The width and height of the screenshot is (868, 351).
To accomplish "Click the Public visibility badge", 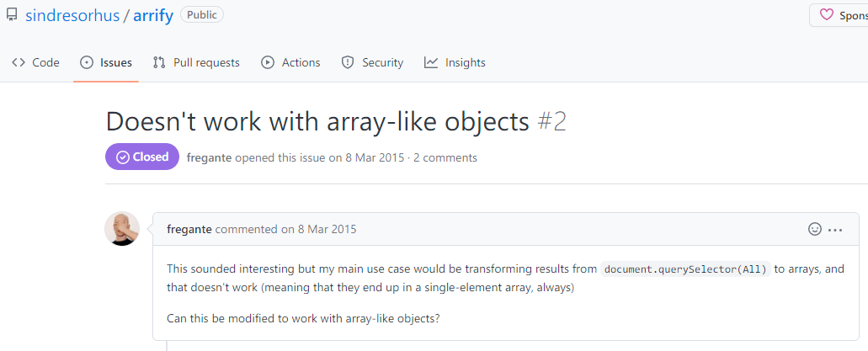I will pos(202,15).
